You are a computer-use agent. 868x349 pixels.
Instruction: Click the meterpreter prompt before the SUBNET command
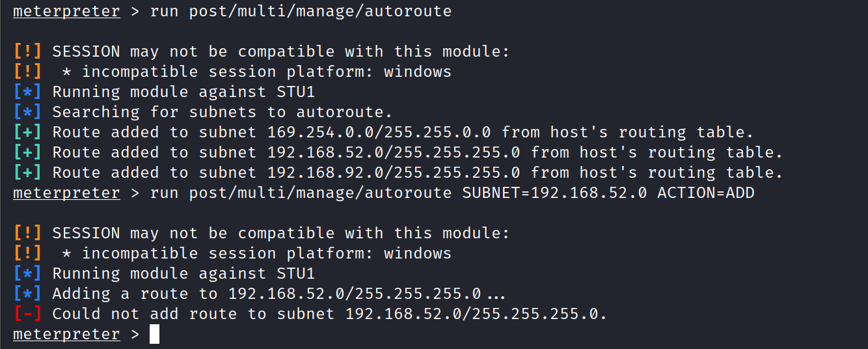click(66, 193)
